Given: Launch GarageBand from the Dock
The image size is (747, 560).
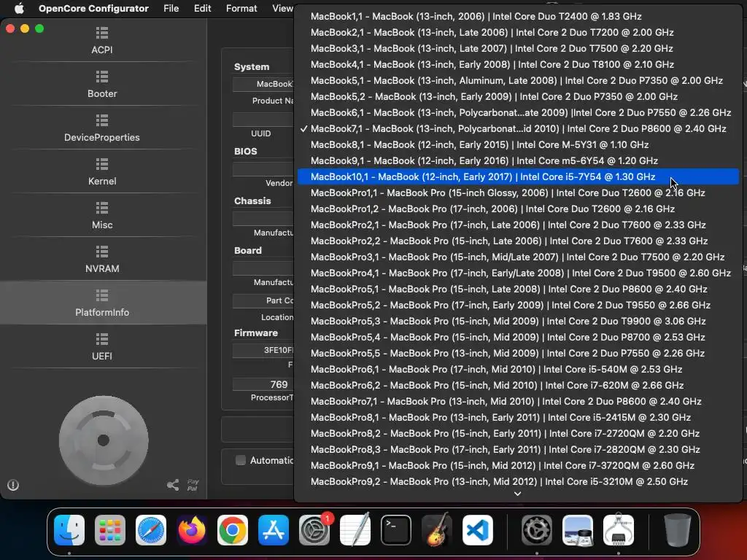Looking at the screenshot, I should [437, 530].
